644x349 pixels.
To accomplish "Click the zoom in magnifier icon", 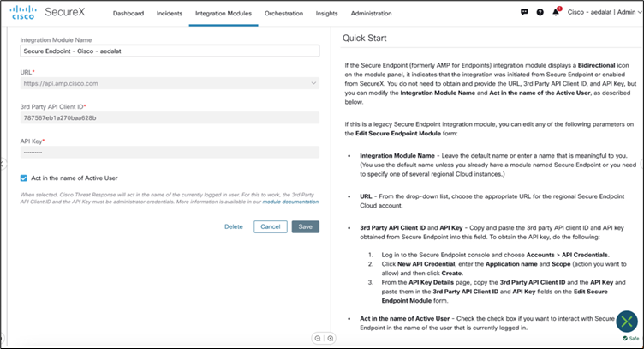I will tap(331, 339).
